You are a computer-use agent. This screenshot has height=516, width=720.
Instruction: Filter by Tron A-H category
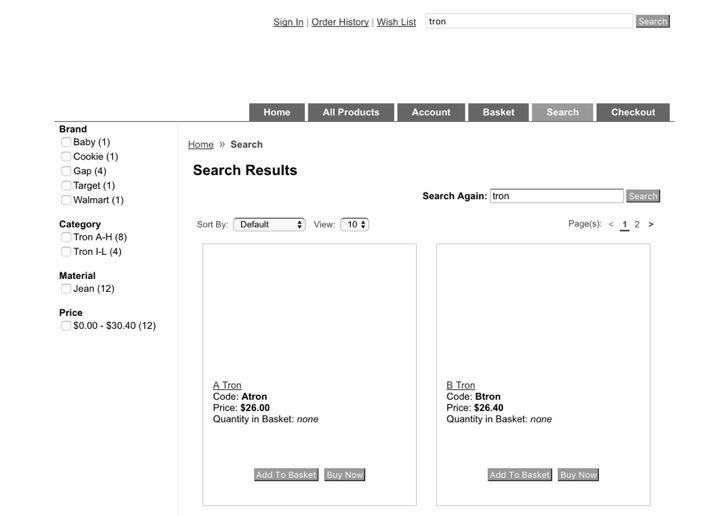tap(66, 237)
